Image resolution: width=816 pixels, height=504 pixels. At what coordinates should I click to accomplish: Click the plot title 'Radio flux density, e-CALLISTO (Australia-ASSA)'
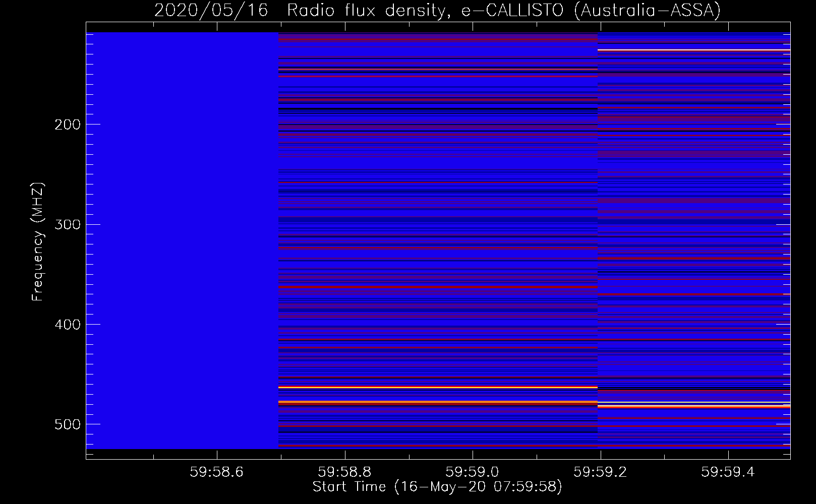coord(504,11)
